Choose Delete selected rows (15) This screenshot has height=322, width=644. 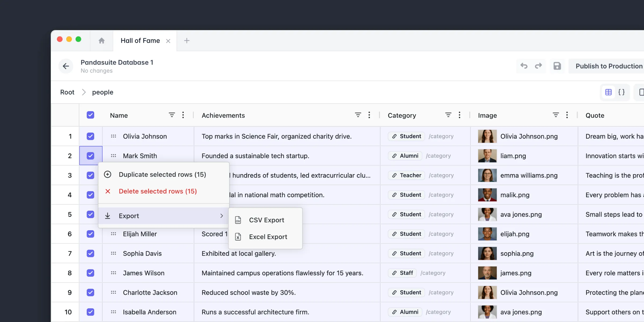(x=164, y=191)
